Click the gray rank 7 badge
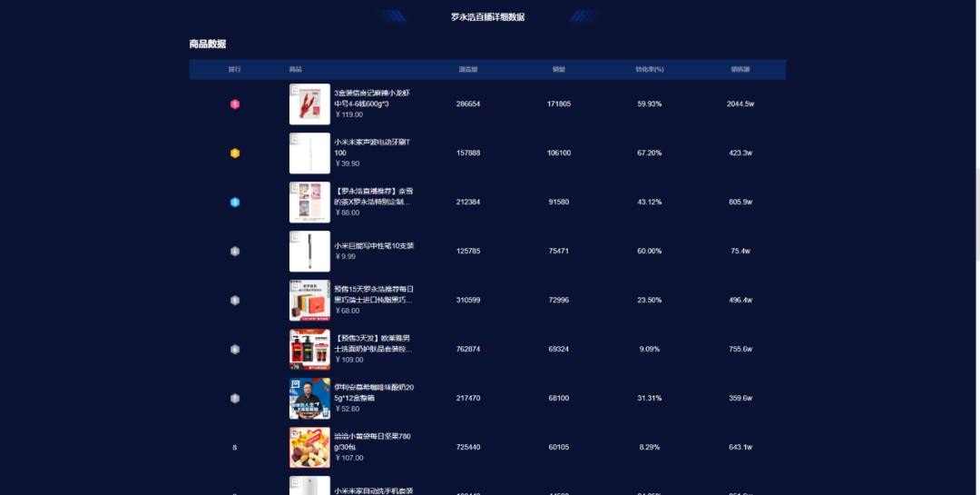Screen dimensions: 980x495 [x=235, y=398]
